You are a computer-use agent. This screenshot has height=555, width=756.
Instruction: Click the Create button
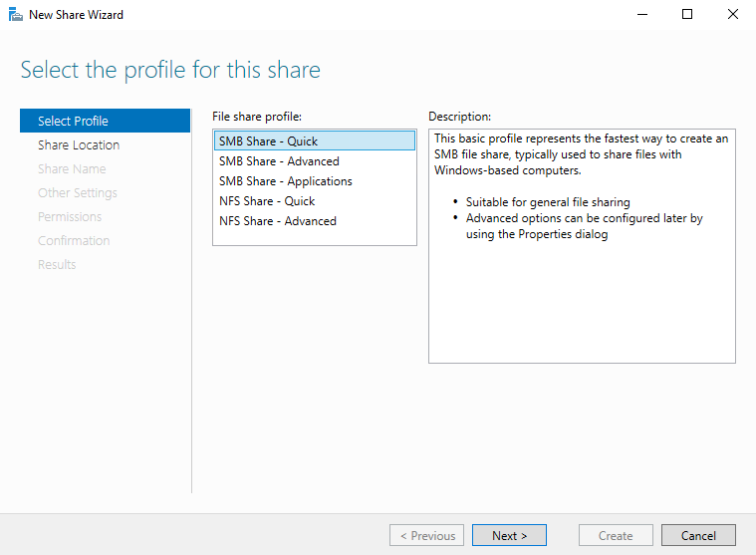click(616, 535)
